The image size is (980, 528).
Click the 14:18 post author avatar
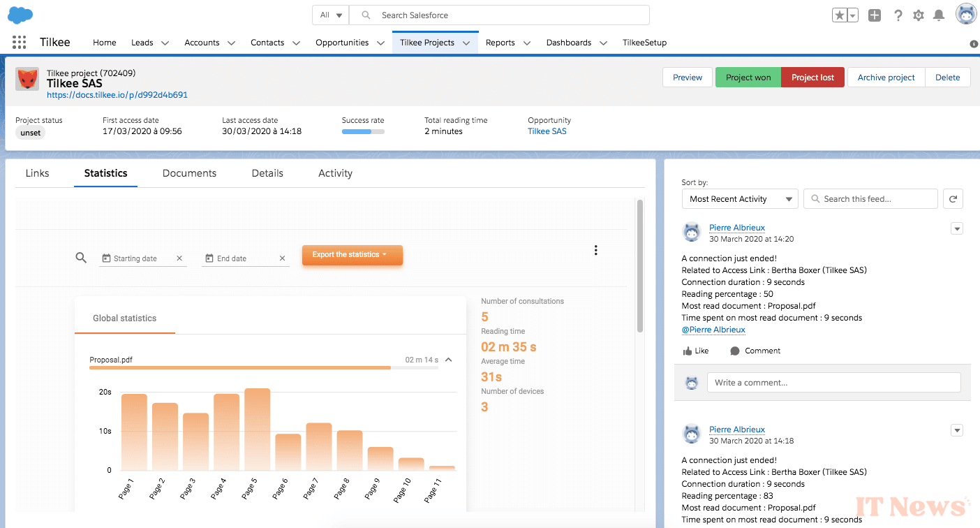pyautogui.click(x=692, y=434)
